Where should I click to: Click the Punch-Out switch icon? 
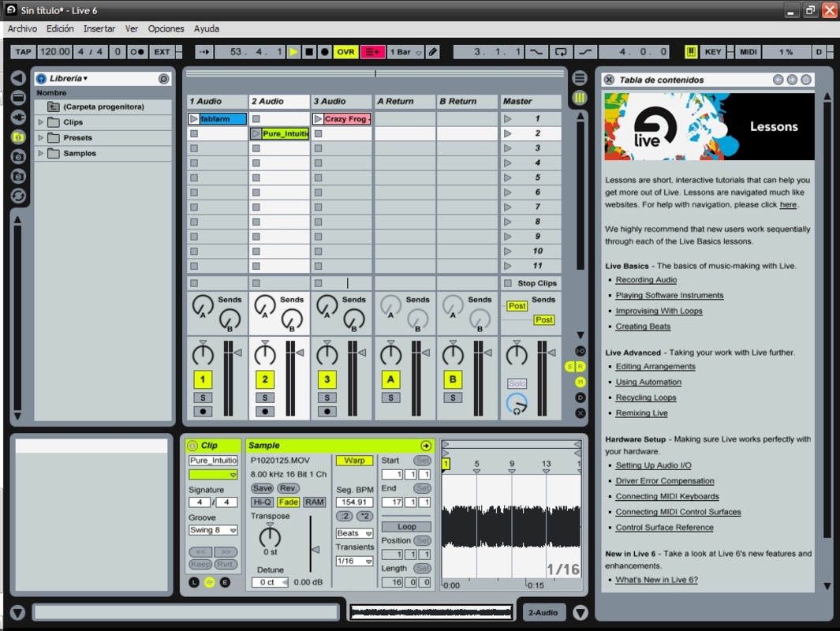(x=585, y=52)
